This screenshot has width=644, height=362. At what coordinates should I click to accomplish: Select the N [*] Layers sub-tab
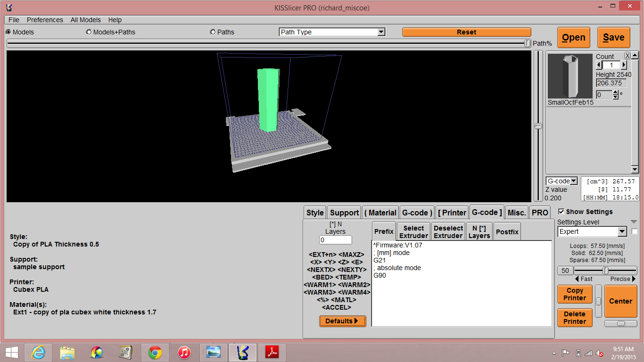479,231
